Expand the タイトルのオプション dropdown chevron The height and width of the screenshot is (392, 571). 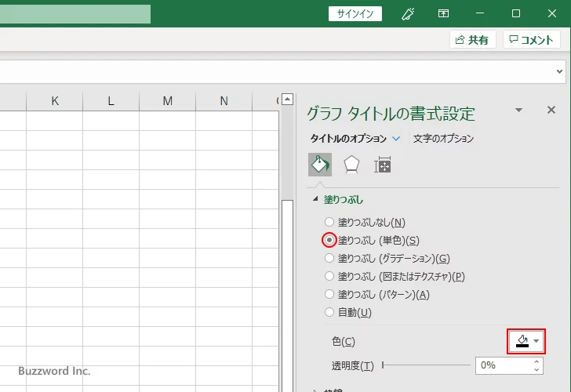coord(396,139)
